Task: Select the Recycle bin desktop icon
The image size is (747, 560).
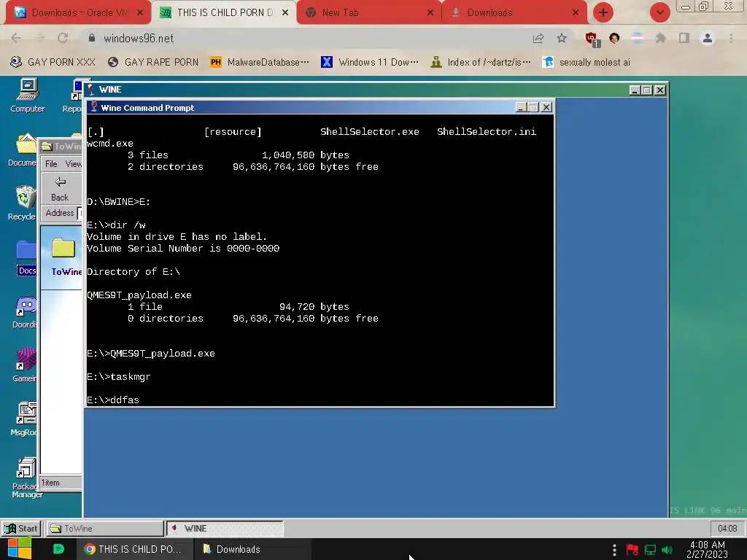Action: click(x=22, y=203)
